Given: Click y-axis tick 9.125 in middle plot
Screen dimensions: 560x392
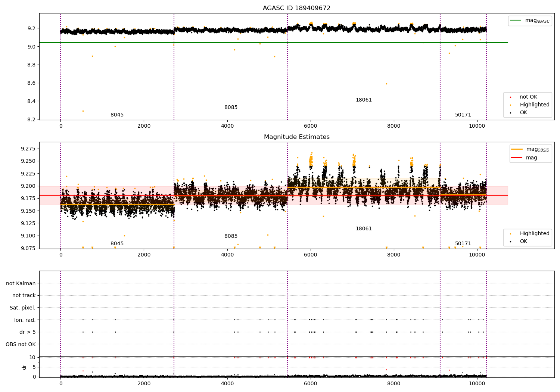Looking at the screenshot, I should [29, 223].
